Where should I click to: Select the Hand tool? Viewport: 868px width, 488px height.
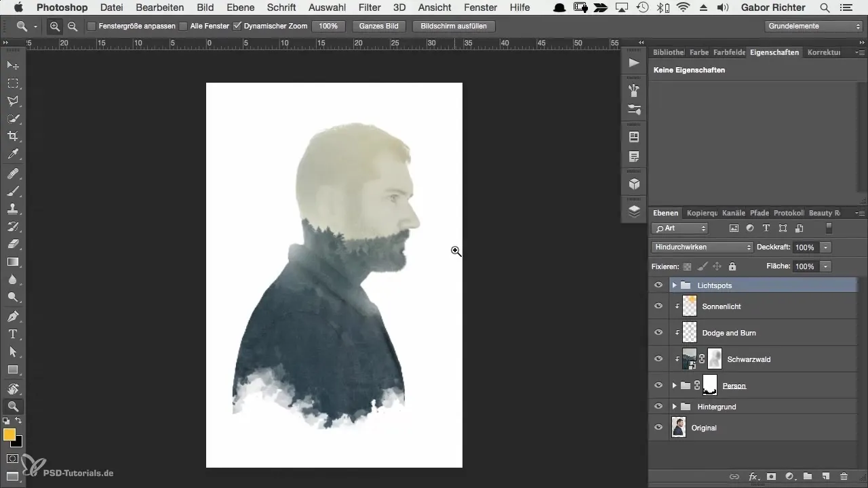[13, 389]
